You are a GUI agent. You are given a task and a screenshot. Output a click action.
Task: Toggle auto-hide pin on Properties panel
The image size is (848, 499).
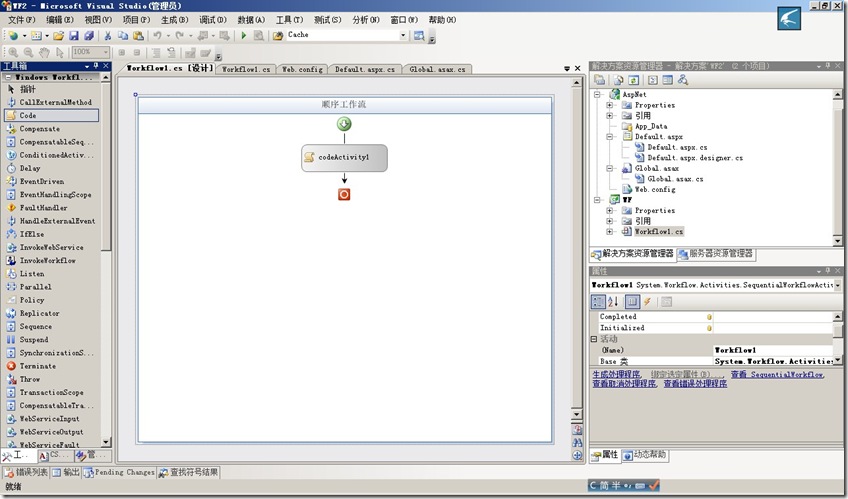click(828, 270)
